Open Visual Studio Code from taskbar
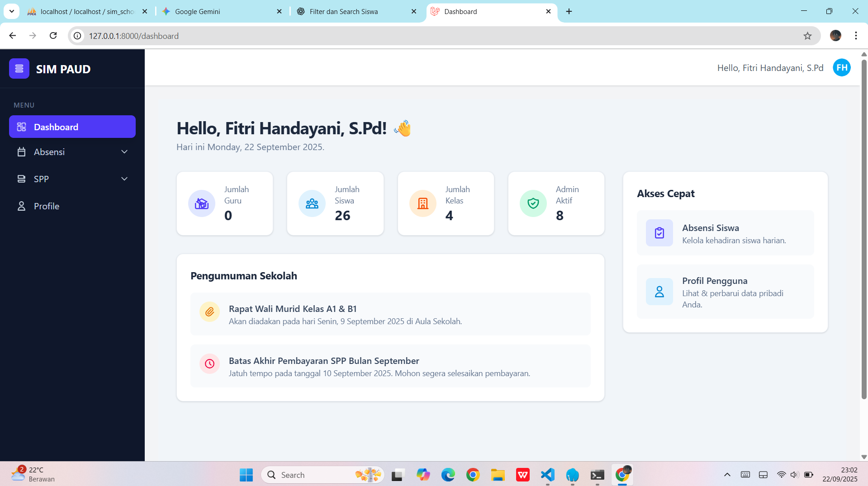868x486 pixels. tap(547, 475)
